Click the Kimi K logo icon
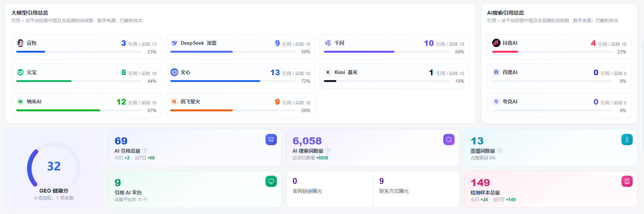The width and height of the screenshot is (644, 214). 328,72
